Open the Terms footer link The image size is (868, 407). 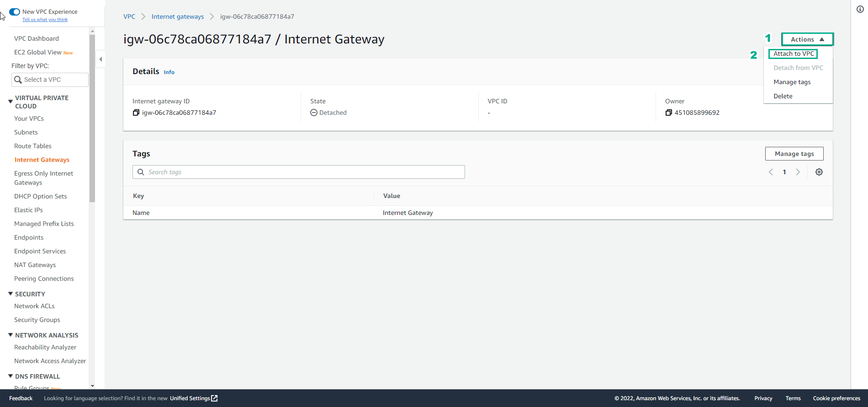coord(793,398)
